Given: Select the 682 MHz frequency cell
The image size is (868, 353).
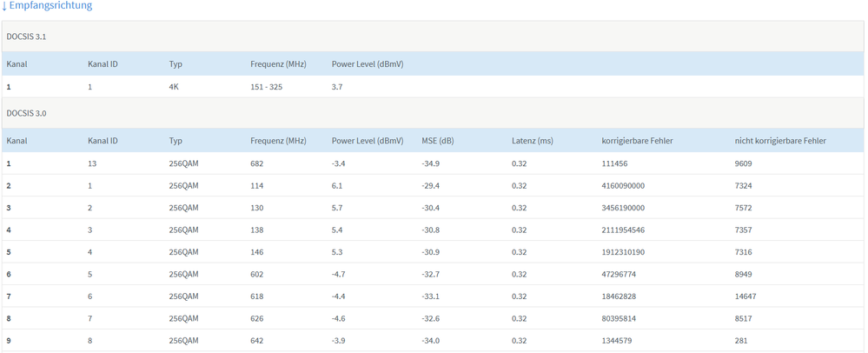Looking at the screenshot, I should pos(257,163).
